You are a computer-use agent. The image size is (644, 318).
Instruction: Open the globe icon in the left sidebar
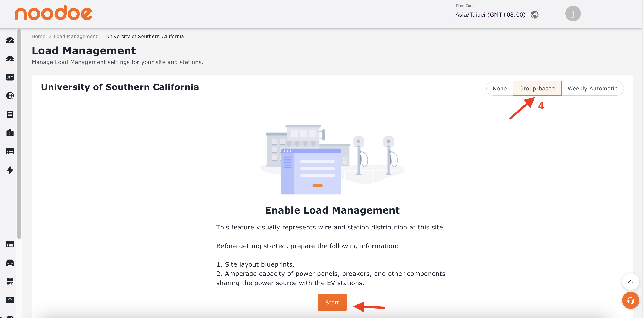pos(10,96)
